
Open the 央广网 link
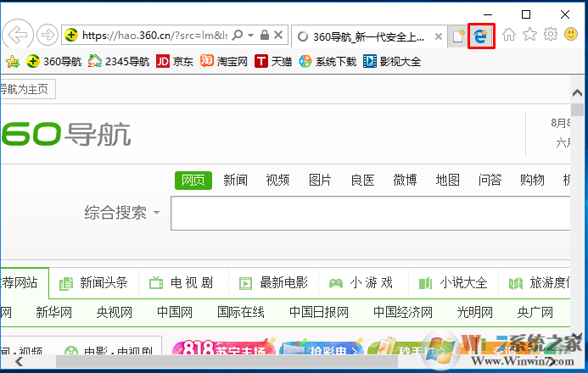535,312
